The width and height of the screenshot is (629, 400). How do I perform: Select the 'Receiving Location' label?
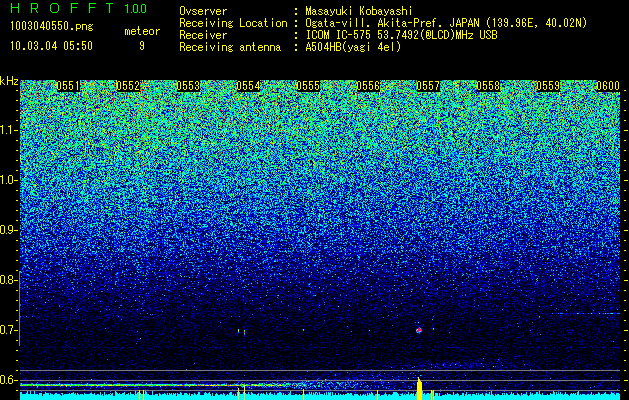(x=233, y=23)
